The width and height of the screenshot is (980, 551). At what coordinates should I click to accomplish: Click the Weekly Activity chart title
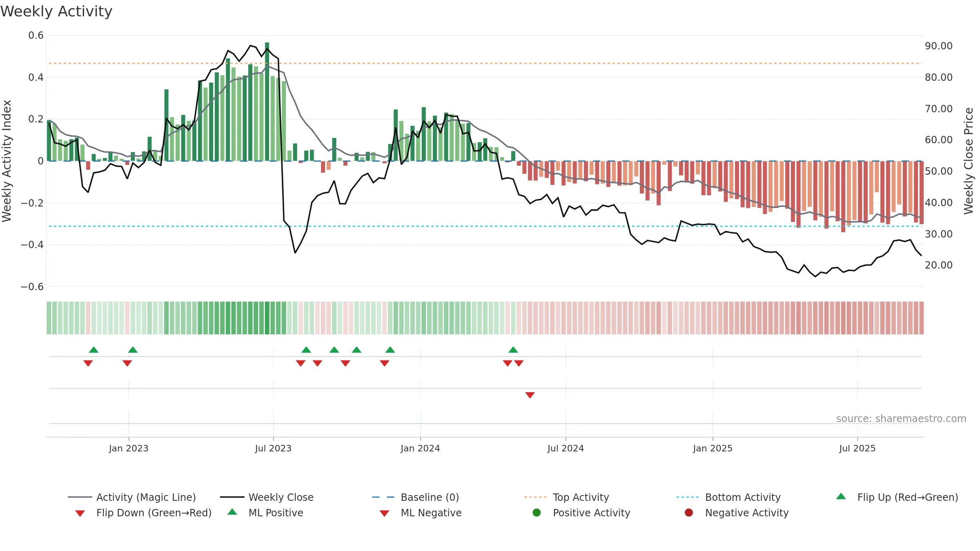tap(56, 11)
